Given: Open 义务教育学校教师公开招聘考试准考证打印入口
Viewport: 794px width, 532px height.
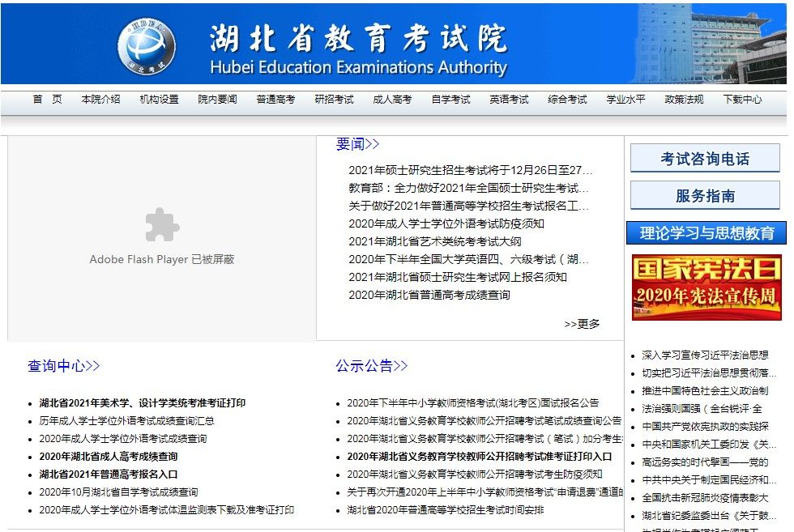Looking at the screenshot, I should pos(480,456).
